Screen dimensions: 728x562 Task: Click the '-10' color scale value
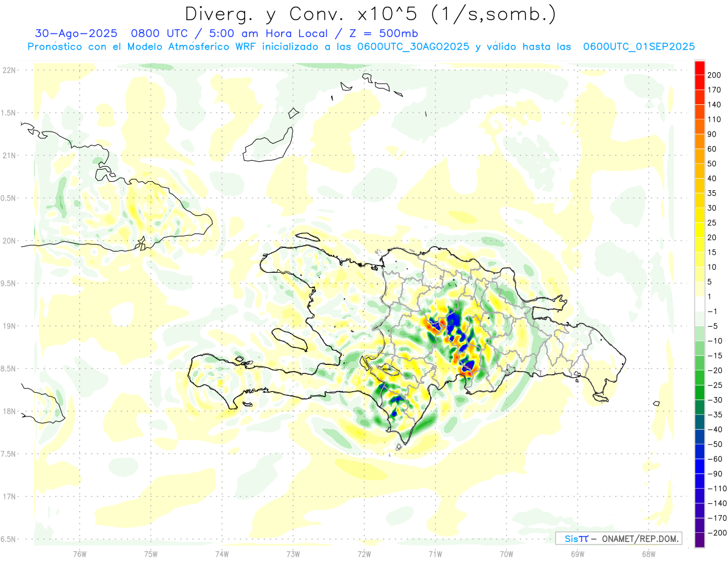715,341
